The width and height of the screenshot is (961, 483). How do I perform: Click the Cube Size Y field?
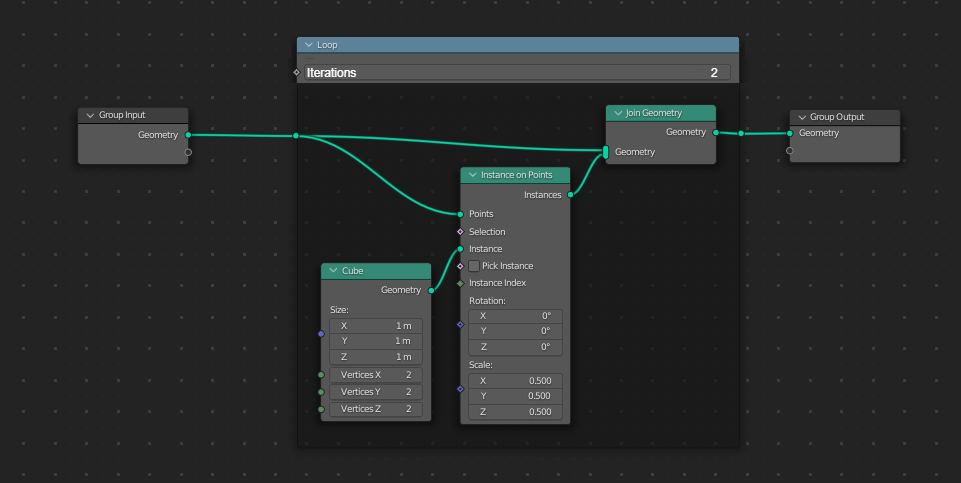376,341
